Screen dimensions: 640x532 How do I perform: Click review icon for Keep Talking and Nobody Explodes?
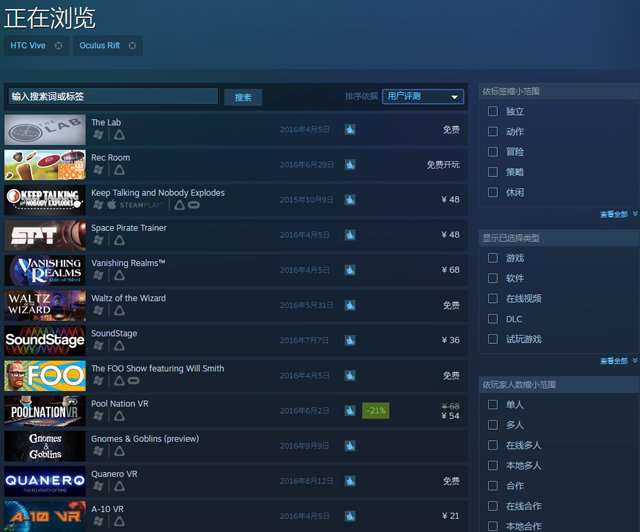(x=350, y=200)
